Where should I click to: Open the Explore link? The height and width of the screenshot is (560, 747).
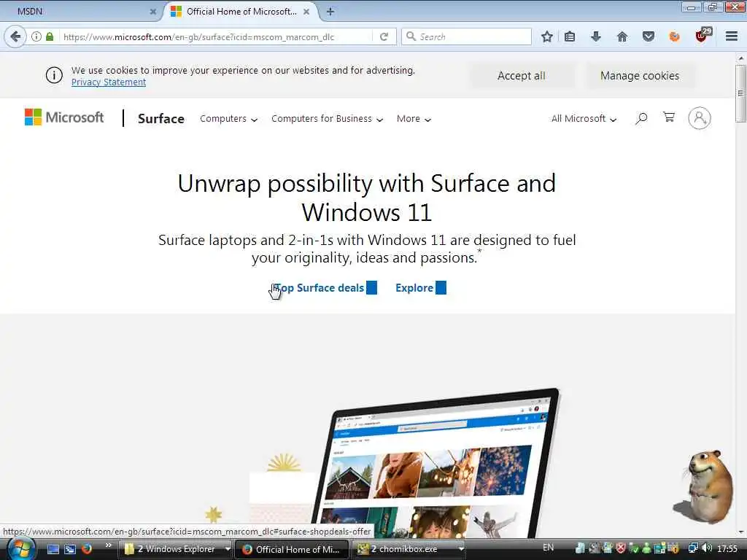click(421, 288)
